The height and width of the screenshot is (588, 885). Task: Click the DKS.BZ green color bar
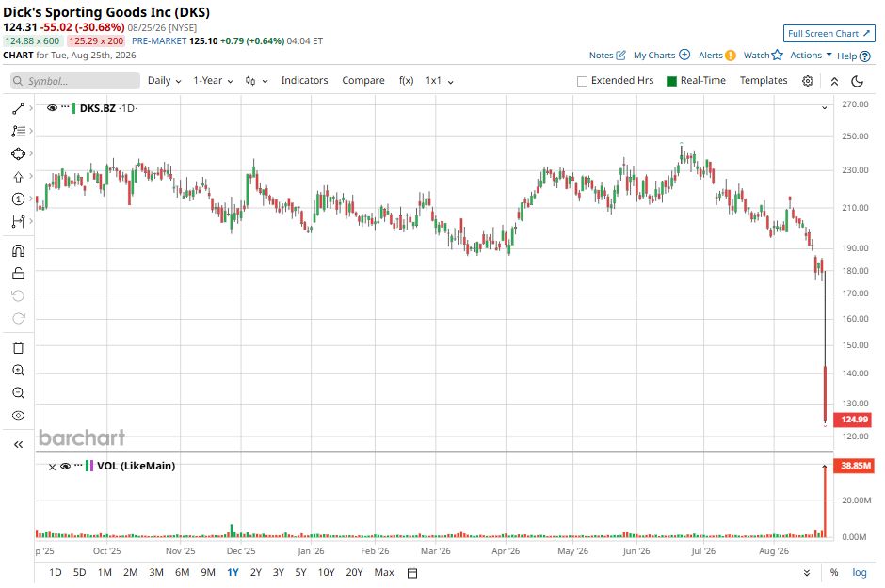pos(74,107)
